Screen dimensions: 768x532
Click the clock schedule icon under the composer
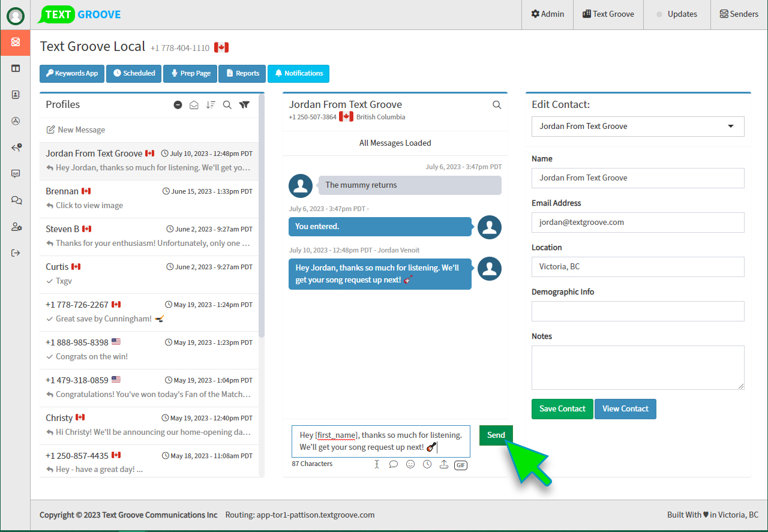(427, 464)
